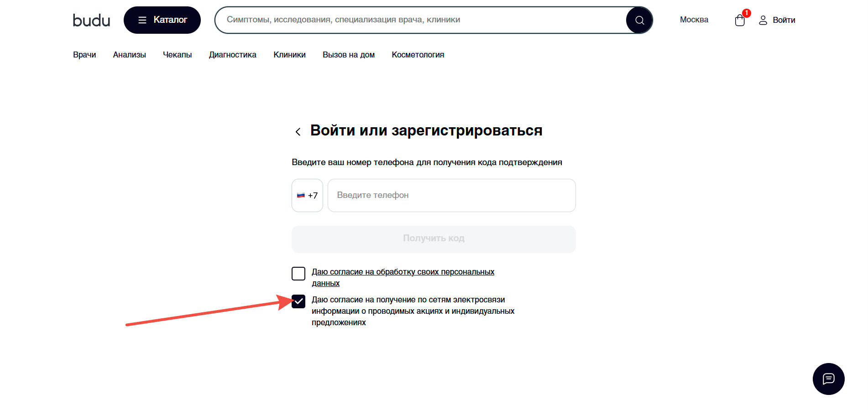Open the +7 country code selector
This screenshot has height=410, width=868.
(307, 195)
